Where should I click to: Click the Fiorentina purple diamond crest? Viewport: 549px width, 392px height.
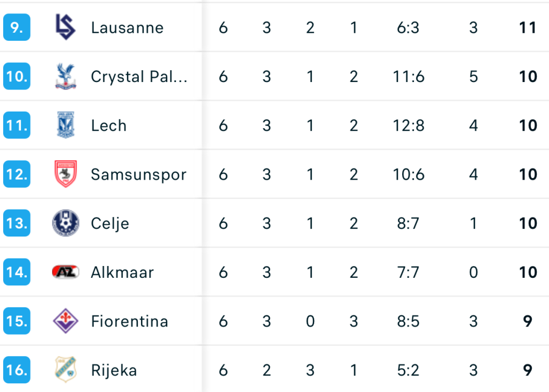65,321
